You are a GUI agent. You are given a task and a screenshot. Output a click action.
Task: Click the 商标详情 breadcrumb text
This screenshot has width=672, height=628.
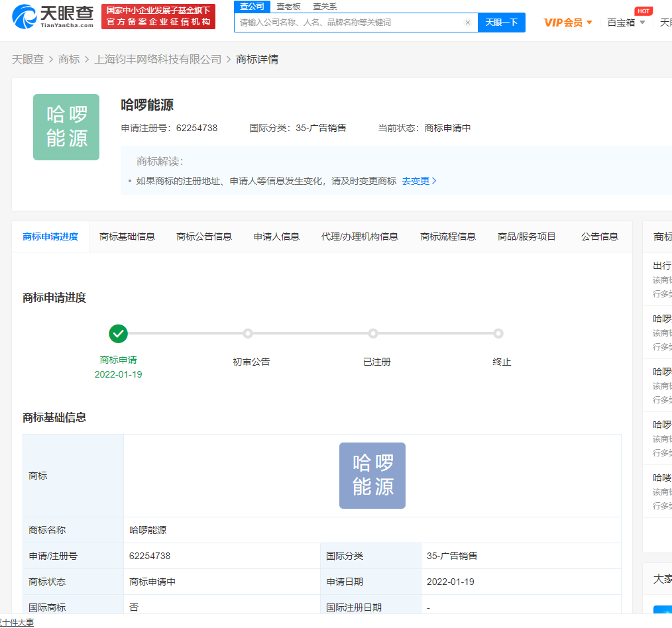click(x=257, y=59)
